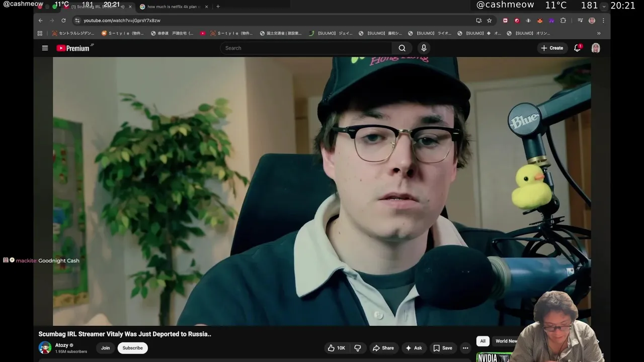Save the video with Save button
This screenshot has width=644, height=362.
pyautogui.click(x=443, y=348)
